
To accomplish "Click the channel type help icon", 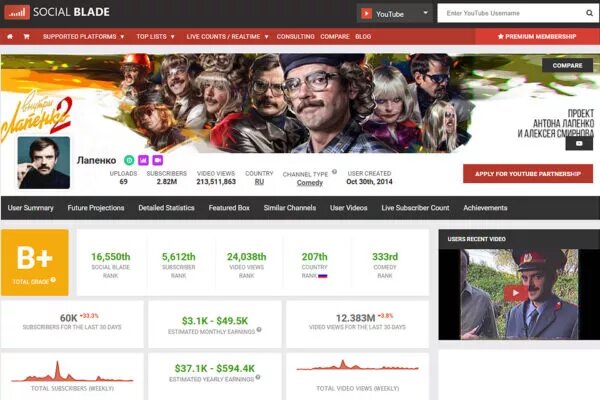I will click(x=334, y=172).
